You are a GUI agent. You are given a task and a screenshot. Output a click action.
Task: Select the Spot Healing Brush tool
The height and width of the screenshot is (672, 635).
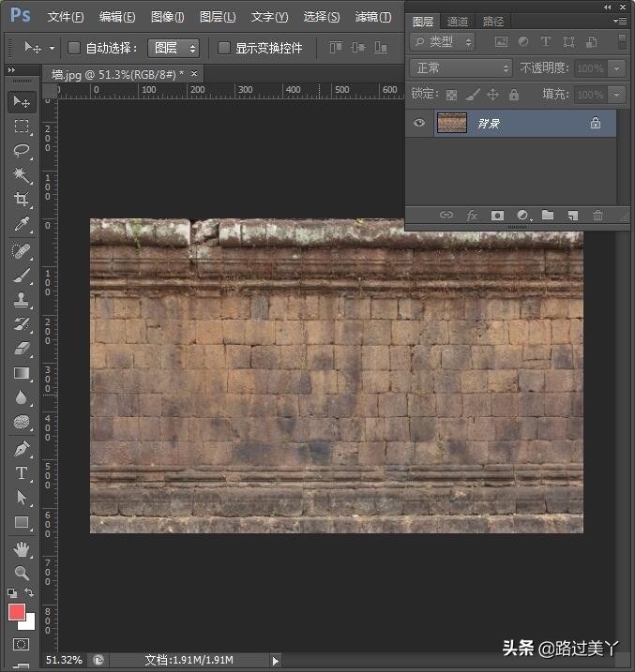click(22, 251)
